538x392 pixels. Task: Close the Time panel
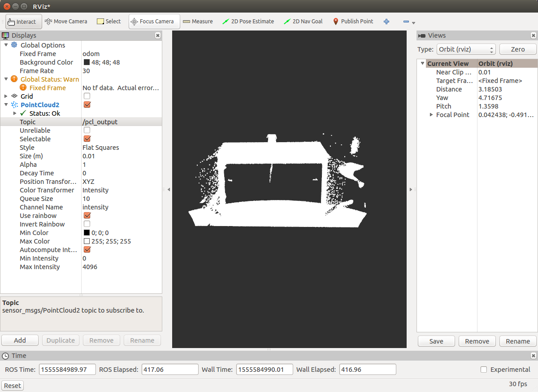coord(533,356)
